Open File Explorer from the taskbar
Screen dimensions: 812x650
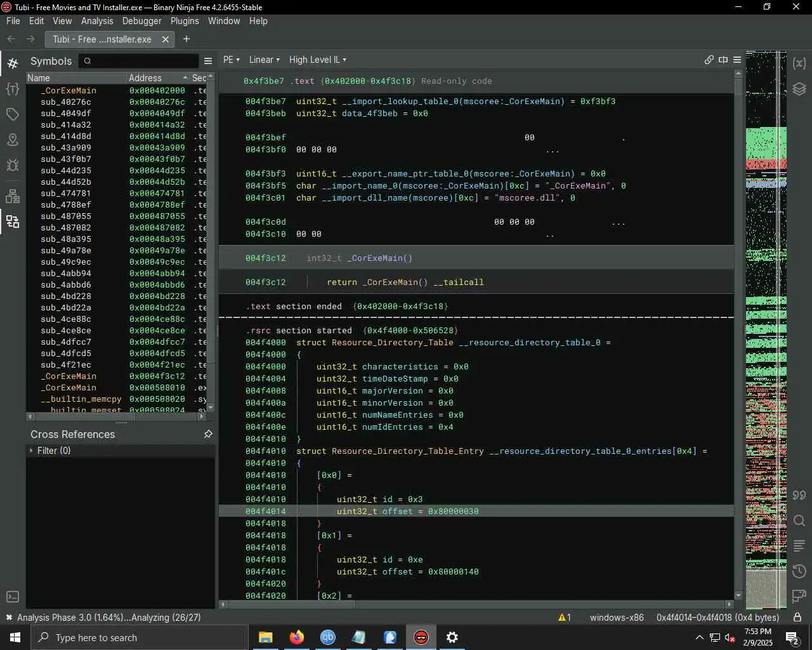click(x=265, y=637)
